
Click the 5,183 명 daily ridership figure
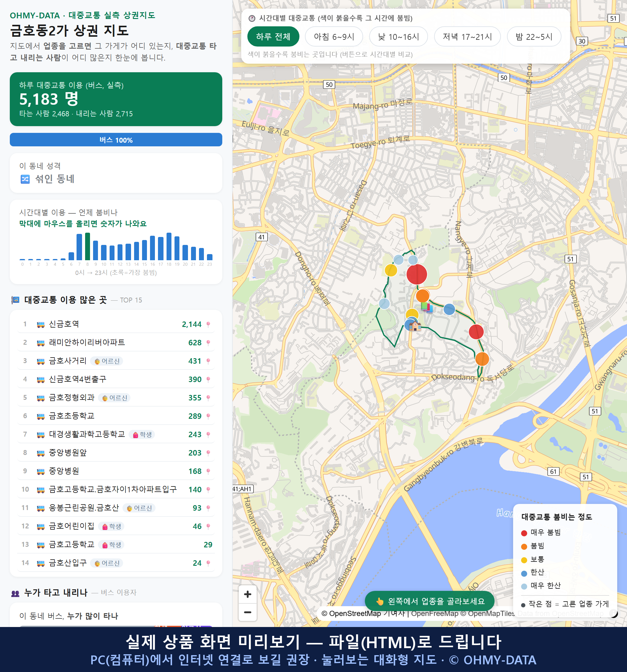49,99
